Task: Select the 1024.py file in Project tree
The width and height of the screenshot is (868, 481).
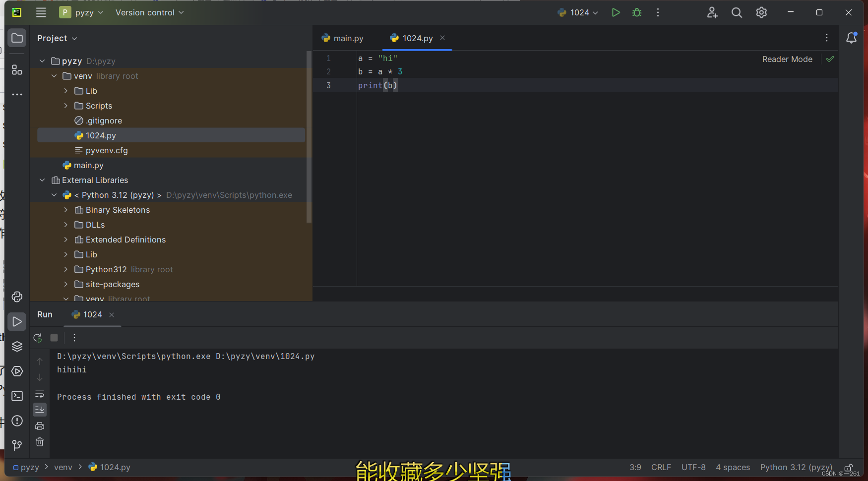Action: click(x=101, y=135)
